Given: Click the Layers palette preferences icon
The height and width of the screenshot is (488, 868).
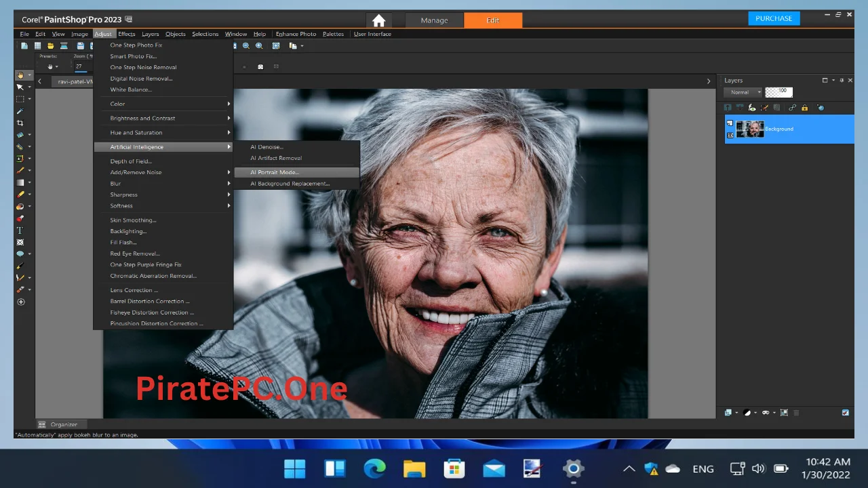Looking at the screenshot, I should tap(846, 412).
